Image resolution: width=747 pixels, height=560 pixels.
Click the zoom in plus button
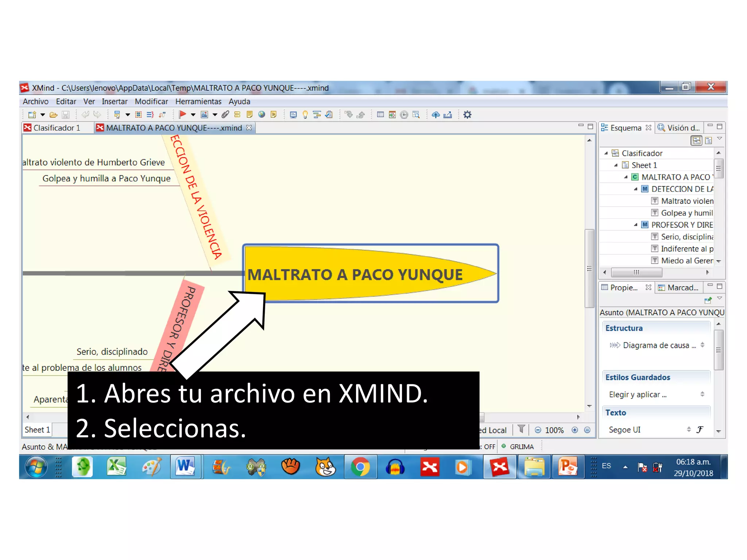click(575, 430)
